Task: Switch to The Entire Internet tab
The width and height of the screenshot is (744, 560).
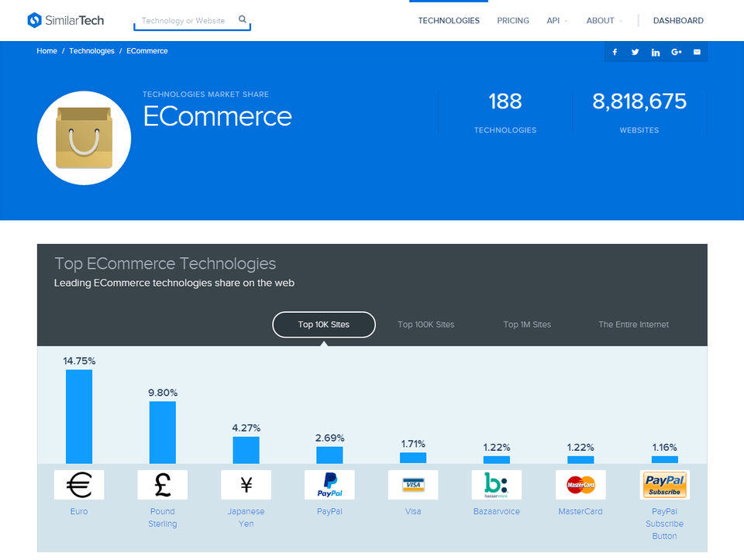Action: click(633, 325)
